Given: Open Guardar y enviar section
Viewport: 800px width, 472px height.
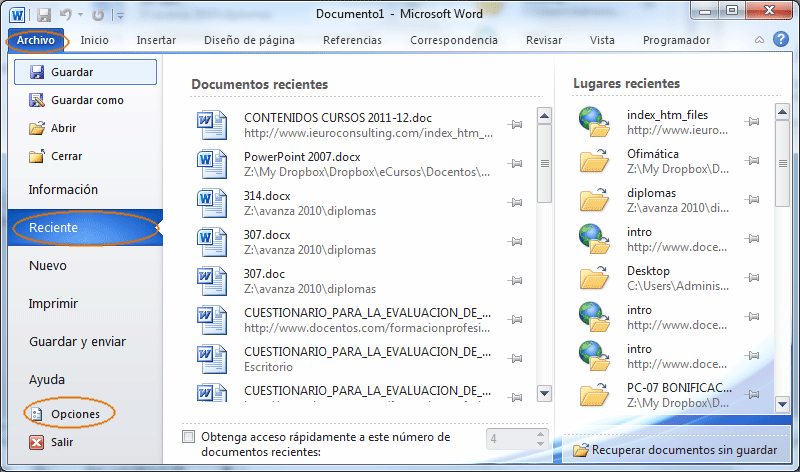Looking at the screenshot, I should tap(85, 341).
